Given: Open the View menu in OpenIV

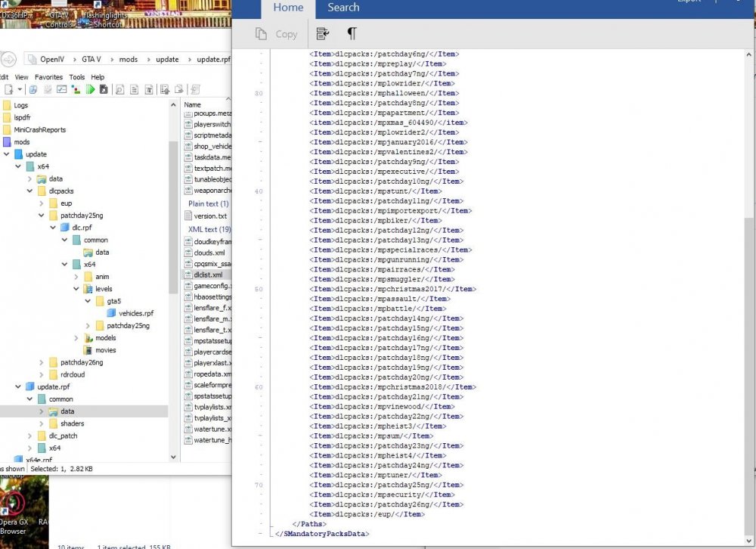Looking at the screenshot, I should [22, 76].
